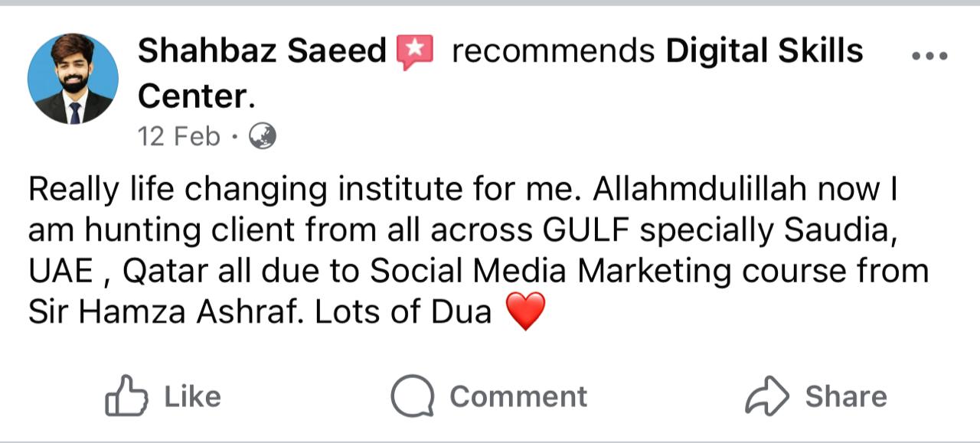Click the red recommendation star badge
The width and height of the screenshot is (980, 443).
415,53
